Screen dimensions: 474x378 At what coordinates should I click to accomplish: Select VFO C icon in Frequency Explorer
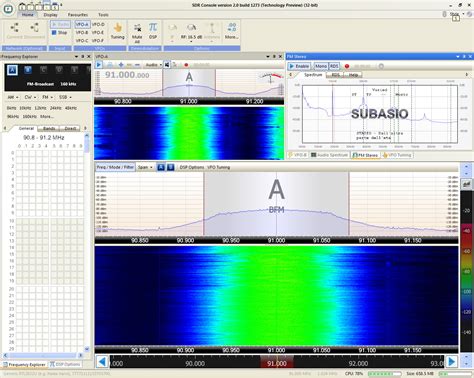tap(43, 70)
